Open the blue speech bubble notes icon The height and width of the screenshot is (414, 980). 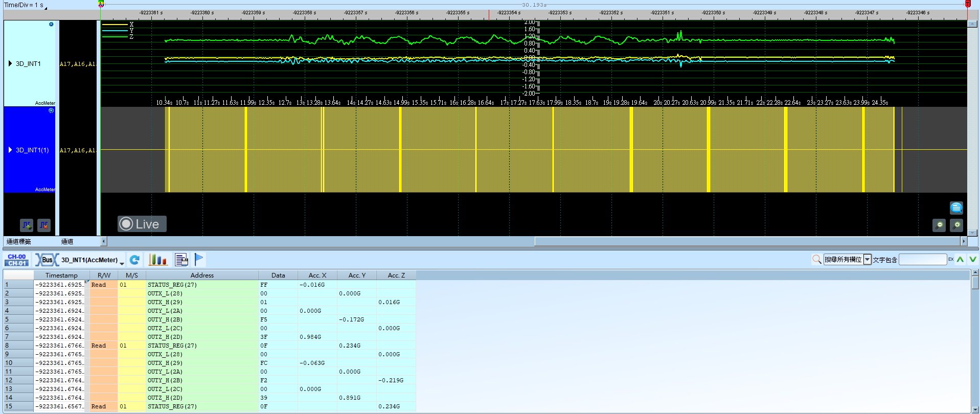pyautogui.click(x=956, y=208)
